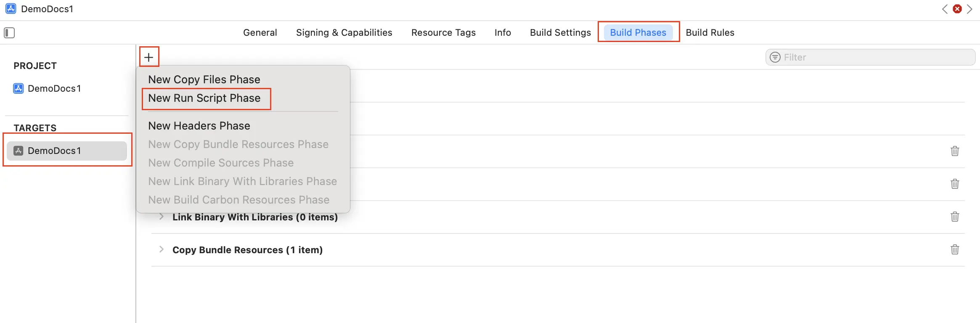This screenshot has width=980, height=323.
Task: Select the DemoDocs1 target icon under TARGETS
Action: tap(19, 150)
